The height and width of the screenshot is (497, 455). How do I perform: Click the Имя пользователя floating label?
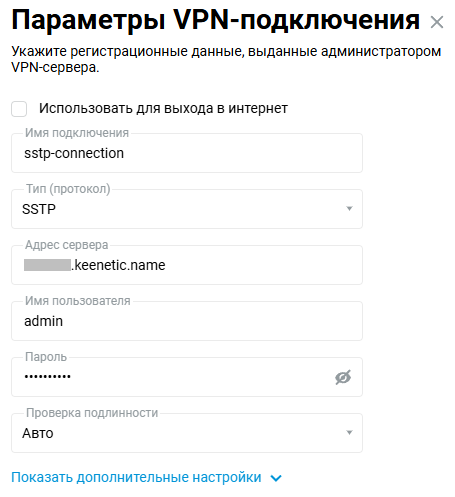coord(78,301)
